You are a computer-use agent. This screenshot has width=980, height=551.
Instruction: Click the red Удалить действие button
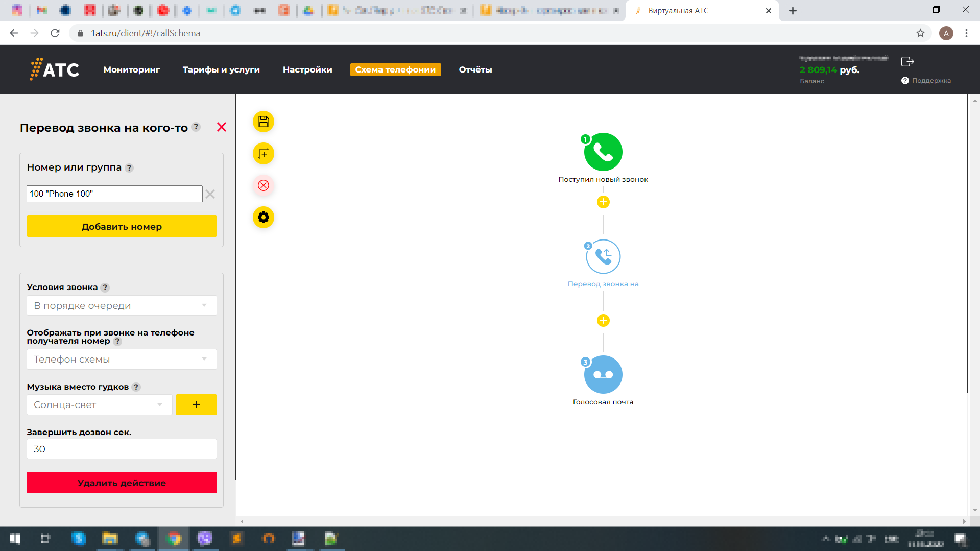click(122, 483)
